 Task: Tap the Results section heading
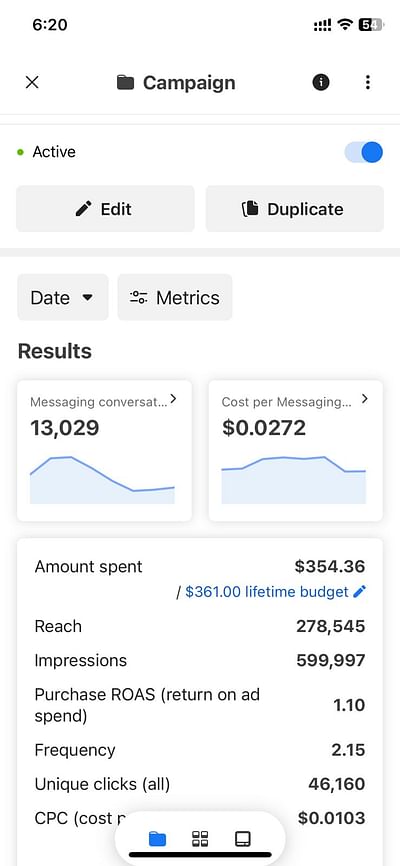tap(55, 351)
